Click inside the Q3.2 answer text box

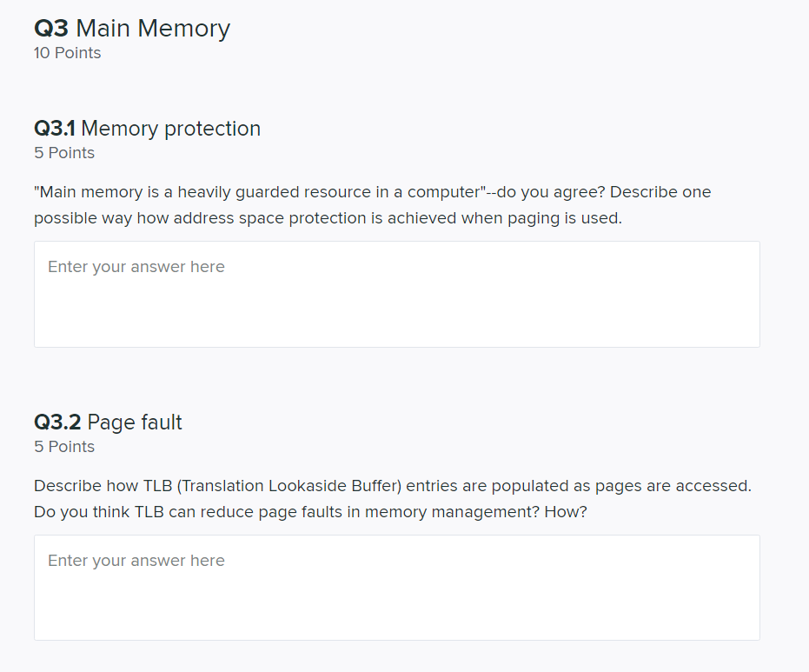point(396,588)
